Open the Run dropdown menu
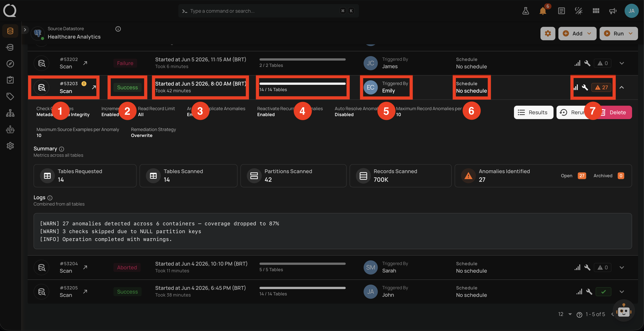 [x=618, y=34]
